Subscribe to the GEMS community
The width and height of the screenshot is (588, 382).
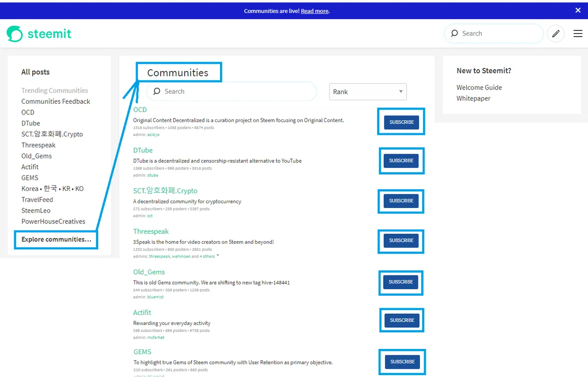(402, 362)
